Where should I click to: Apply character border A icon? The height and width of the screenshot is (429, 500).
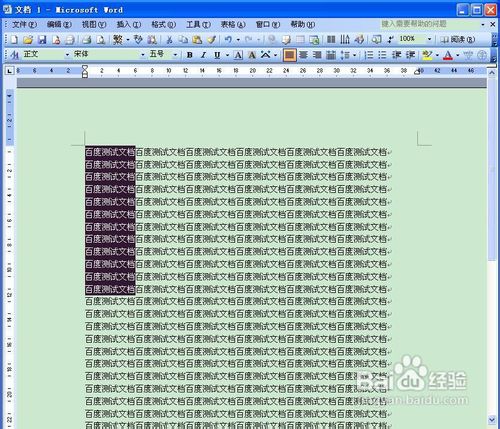point(238,55)
